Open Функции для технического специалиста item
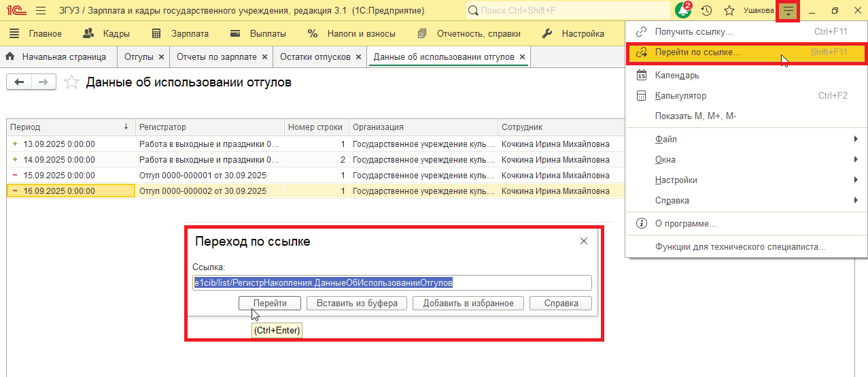This screenshot has height=377, width=868. tap(746, 247)
